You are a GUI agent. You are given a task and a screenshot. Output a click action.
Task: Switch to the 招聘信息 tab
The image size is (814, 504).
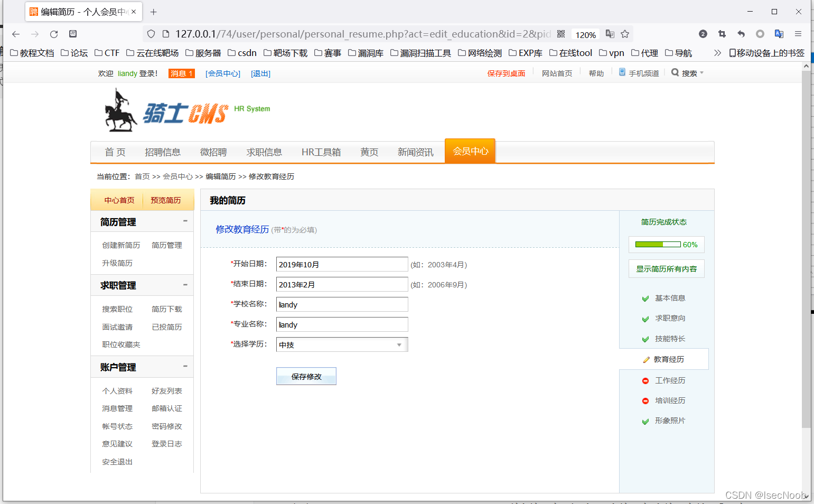(163, 152)
